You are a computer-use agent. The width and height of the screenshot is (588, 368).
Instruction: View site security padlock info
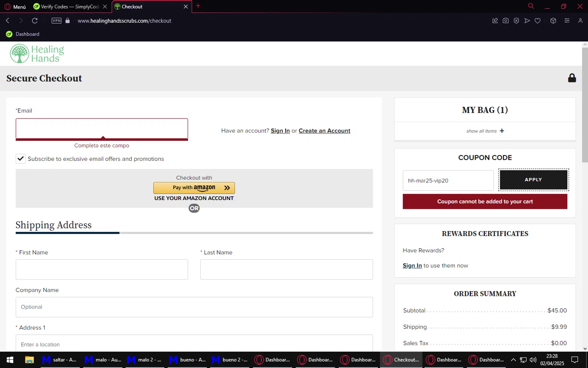(67, 20)
